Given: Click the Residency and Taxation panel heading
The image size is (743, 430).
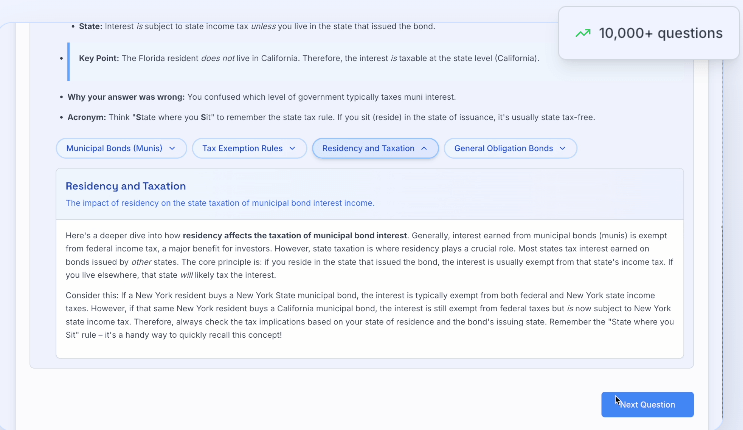Looking at the screenshot, I should click(125, 186).
